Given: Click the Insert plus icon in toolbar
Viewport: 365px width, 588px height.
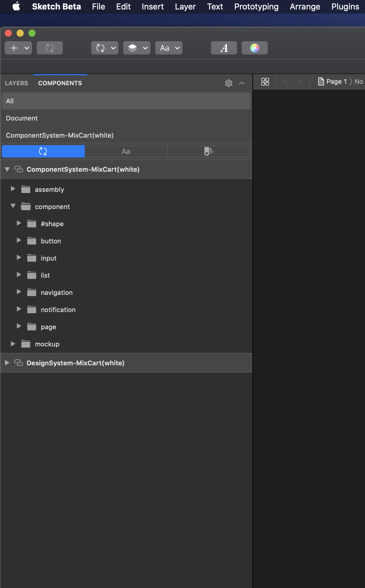Looking at the screenshot, I should [14, 48].
